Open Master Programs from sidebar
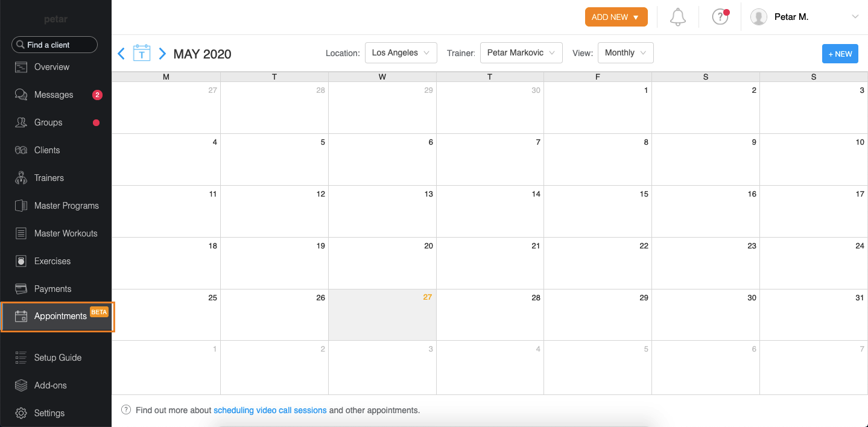Image resolution: width=868 pixels, height=427 pixels. click(x=66, y=206)
